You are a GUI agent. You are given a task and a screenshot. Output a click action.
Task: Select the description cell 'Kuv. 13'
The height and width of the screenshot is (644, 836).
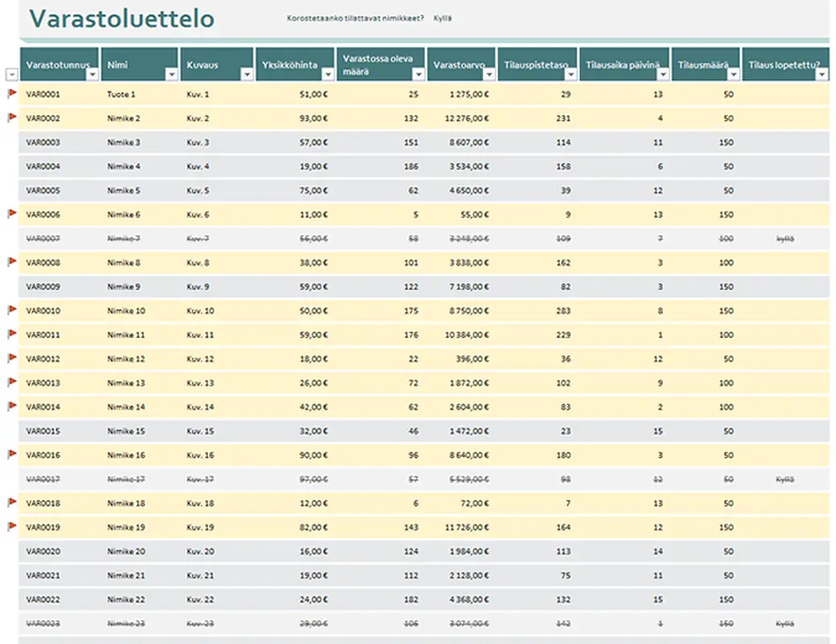pos(200,382)
